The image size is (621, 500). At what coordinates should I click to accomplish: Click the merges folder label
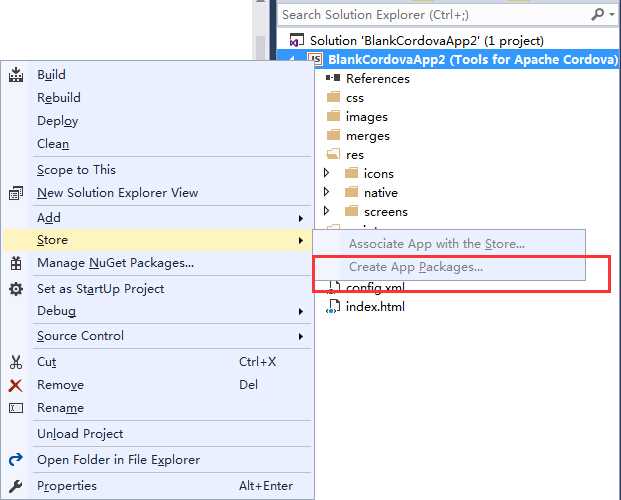point(368,136)
